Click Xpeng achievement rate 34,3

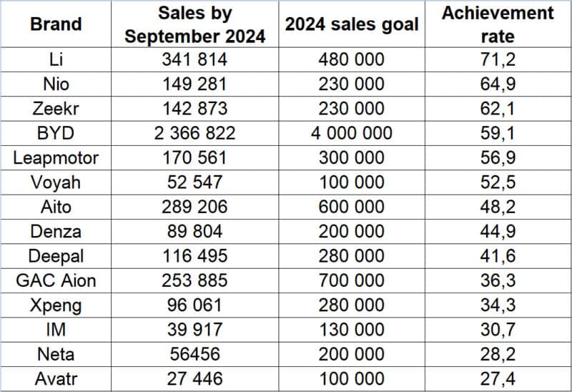tap(498, 305)
